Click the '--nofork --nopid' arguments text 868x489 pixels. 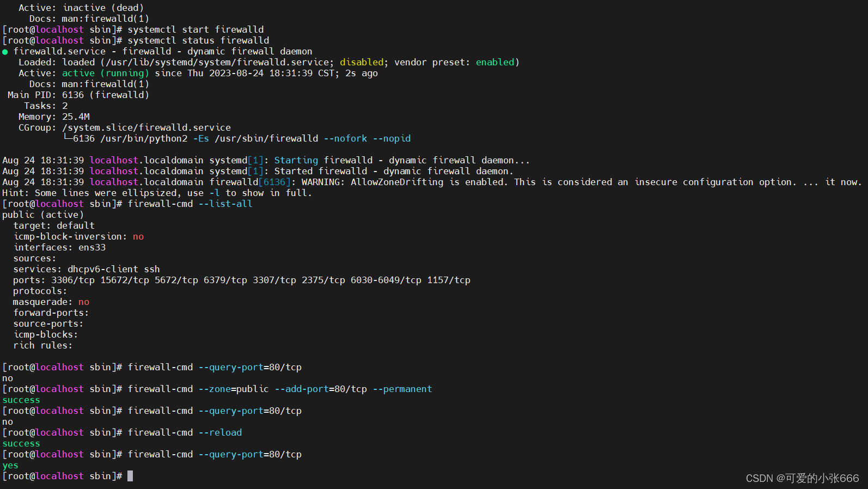[x=367, y=138]
